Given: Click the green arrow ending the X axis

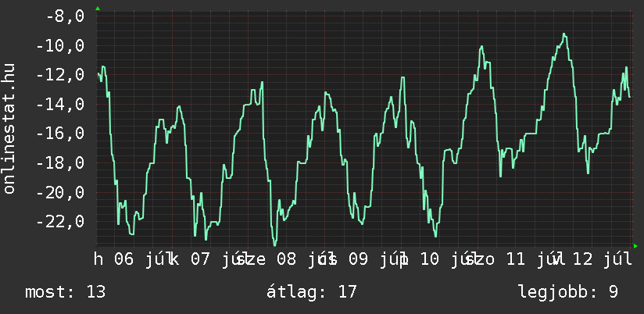Looking at the screenshot, I should click(x=635, y=246).
